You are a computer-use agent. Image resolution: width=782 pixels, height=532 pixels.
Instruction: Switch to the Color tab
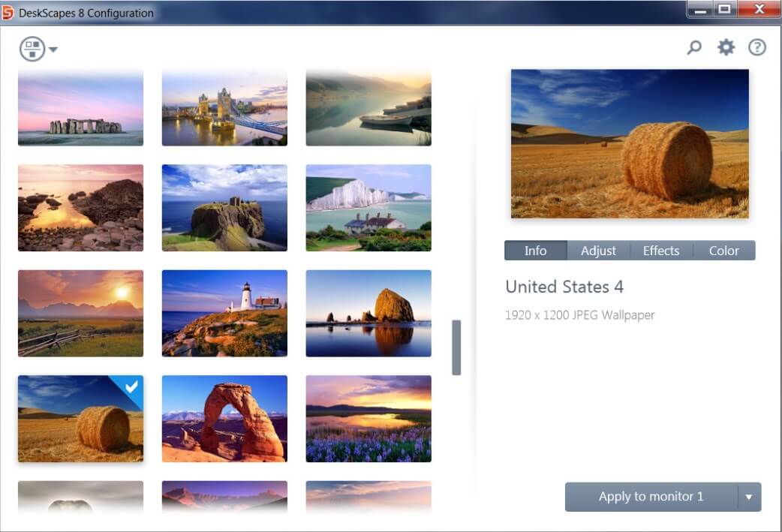pyautogui.click(x=723, y=251)
